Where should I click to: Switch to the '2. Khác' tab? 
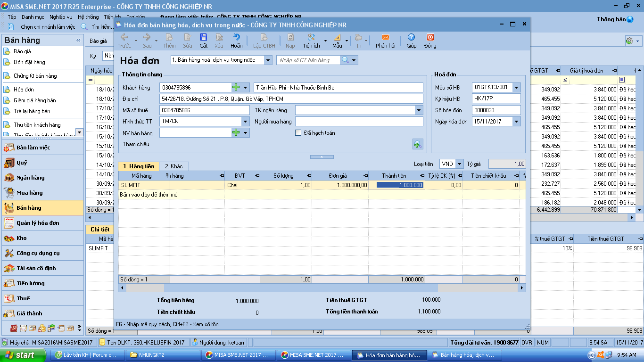(x=173, y=166)
